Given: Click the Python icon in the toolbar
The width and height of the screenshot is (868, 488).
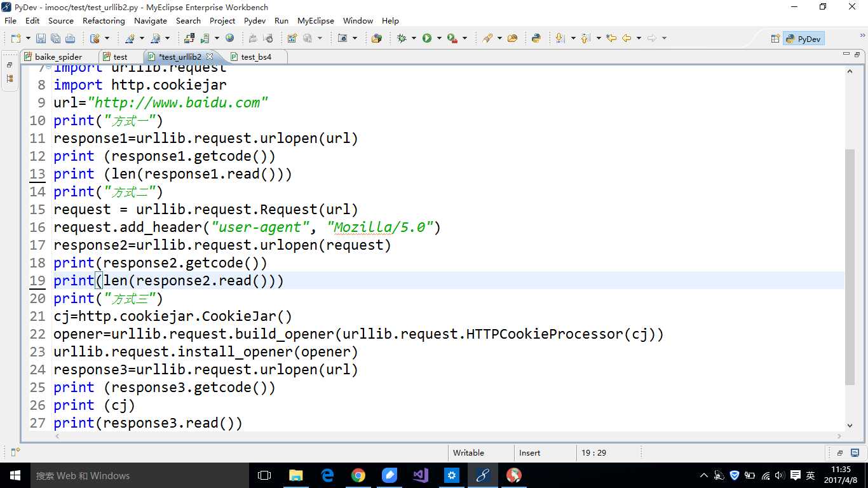Looking at the screenshot, I should point(536,39).
